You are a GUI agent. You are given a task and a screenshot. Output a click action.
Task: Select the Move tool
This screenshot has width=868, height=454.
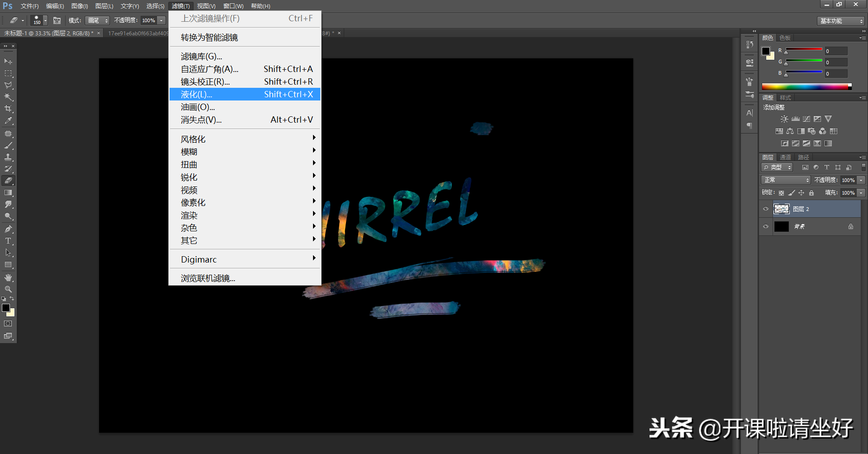8,61
